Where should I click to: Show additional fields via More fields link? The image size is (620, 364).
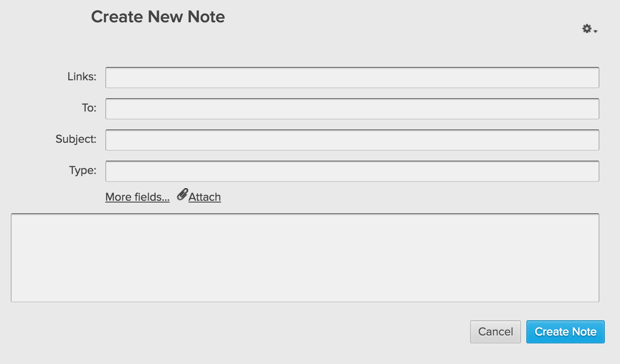[x=137, y=197]
